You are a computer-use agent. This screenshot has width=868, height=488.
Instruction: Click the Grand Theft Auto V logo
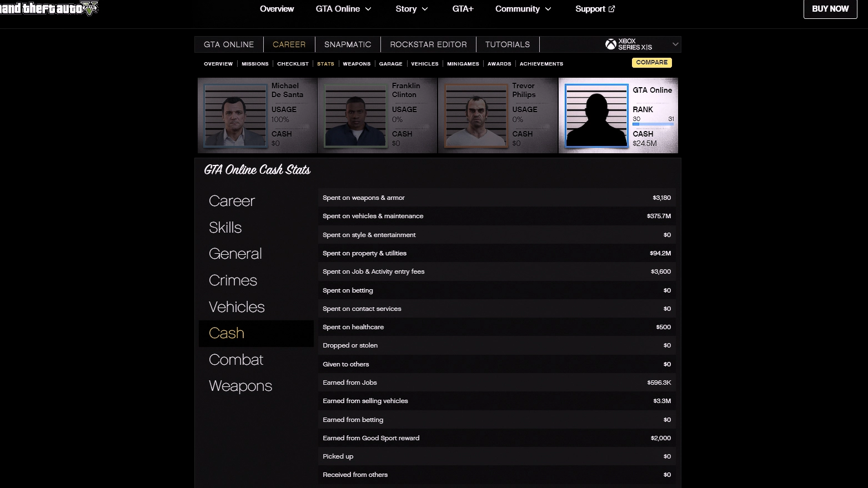49,8
